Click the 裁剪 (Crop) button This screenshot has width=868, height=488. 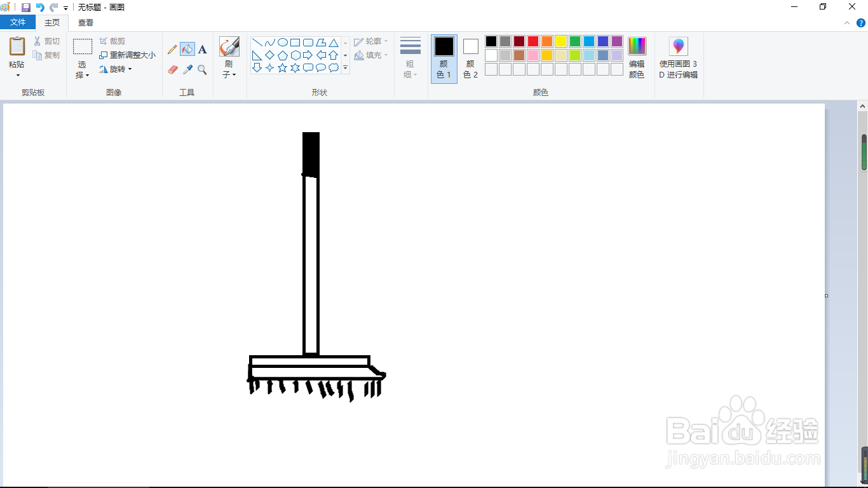[112, 41]
